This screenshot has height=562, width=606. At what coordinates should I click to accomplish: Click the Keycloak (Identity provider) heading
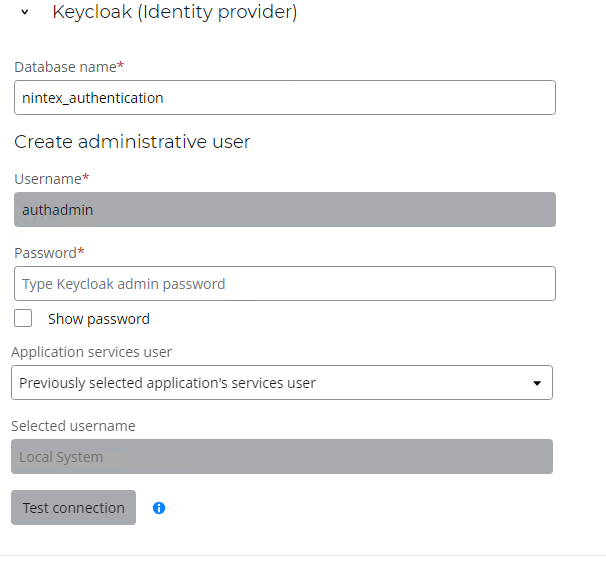pos(174,13)
